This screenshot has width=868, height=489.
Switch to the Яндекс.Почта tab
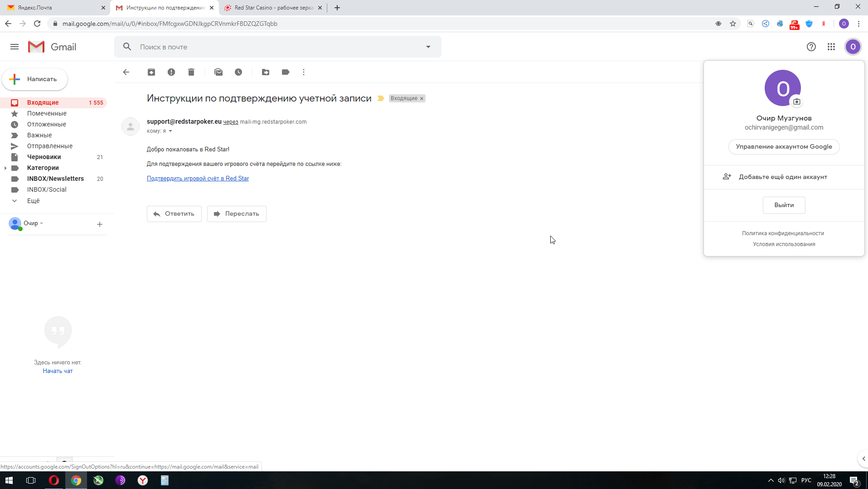54,8
